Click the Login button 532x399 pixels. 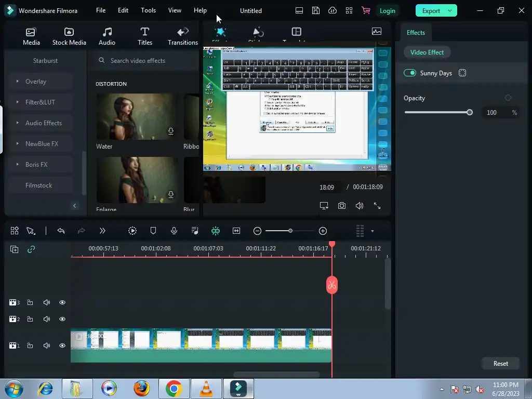click(x=387, y=11)
